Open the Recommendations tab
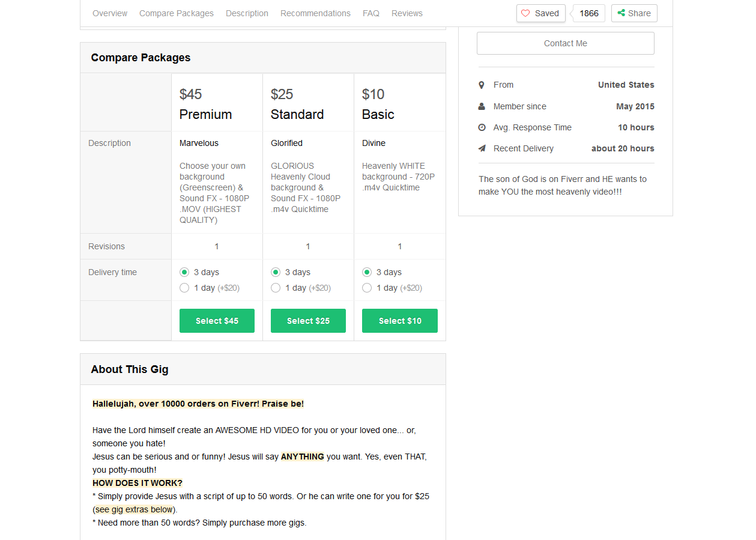The width and height of the screenshot is (756, 540). [x=315, y=13]
